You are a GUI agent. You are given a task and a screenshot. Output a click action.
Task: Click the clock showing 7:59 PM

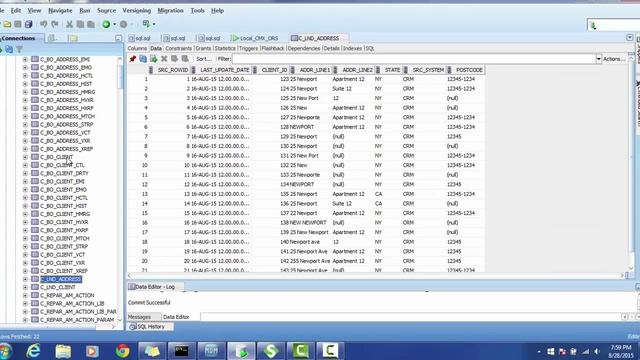(620, 348)
